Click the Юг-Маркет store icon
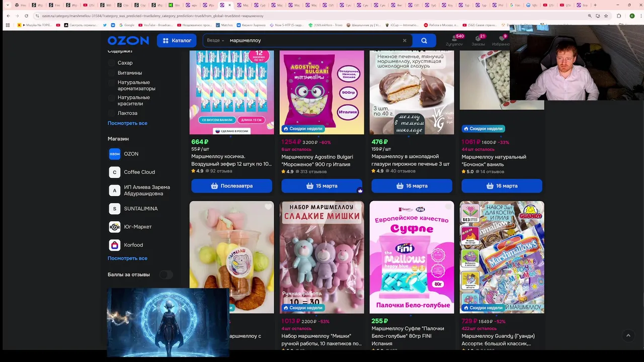This screenshot has height=362, width=644. [x=115, y=227]
